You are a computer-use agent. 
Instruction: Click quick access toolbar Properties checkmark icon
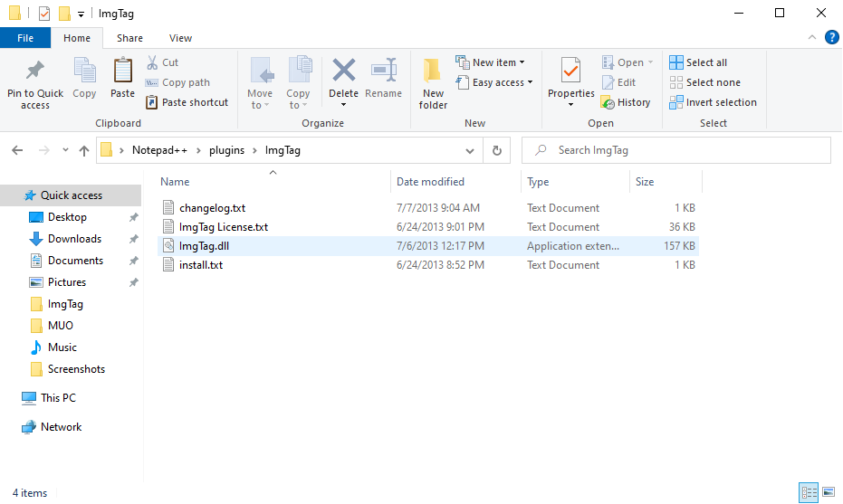coord(44,14)
